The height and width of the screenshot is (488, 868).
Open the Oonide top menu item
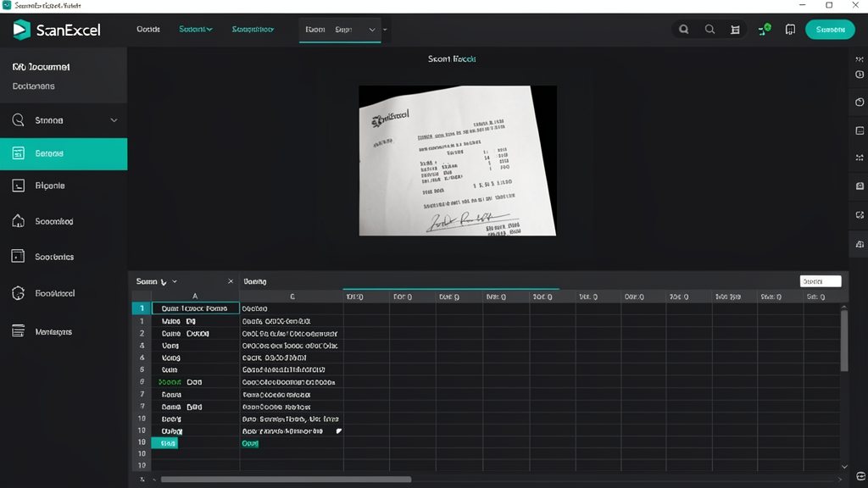click(x=148, y=30)
